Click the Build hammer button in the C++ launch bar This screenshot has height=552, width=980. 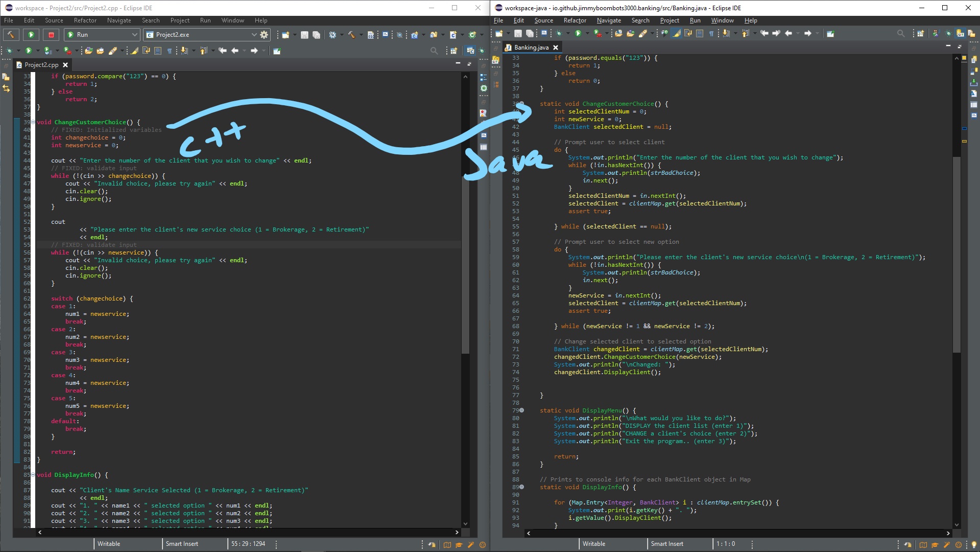(11, 35)
